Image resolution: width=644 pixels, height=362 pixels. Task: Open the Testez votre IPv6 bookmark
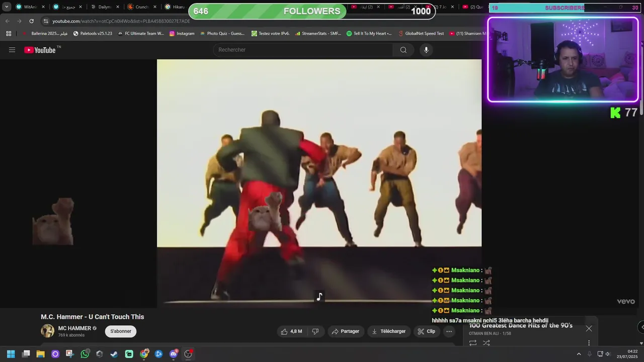(x=271, y=34)
